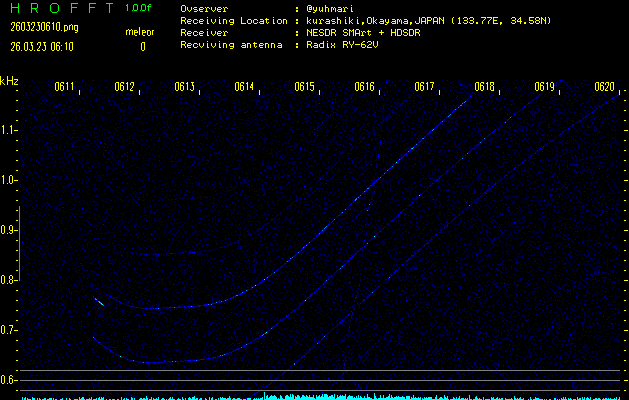Select the 0620 time marker
629x400 pixels.
coord(604,87)
